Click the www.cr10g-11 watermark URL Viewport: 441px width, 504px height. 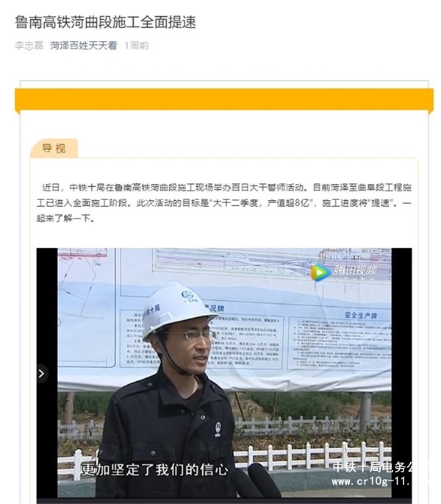(372, 481)
